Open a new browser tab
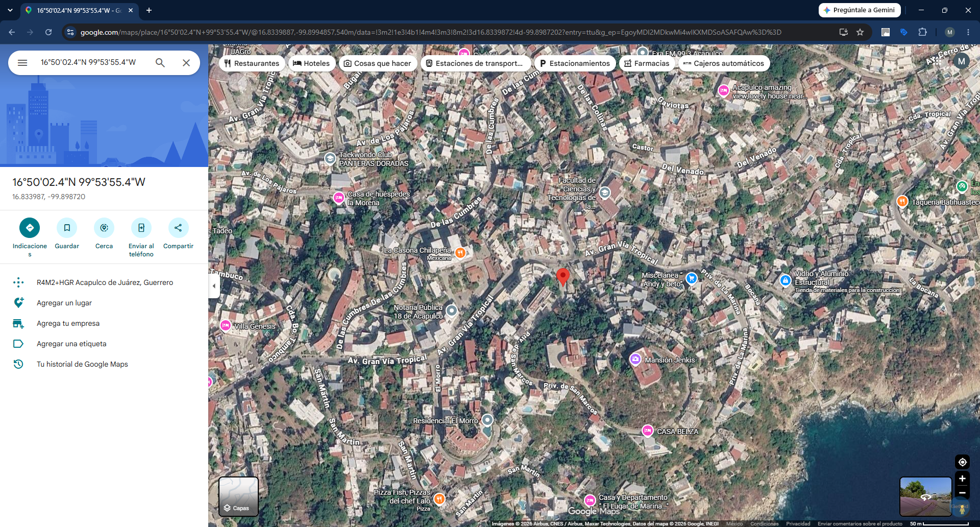The image size is (980, 527). coord(149,10)
